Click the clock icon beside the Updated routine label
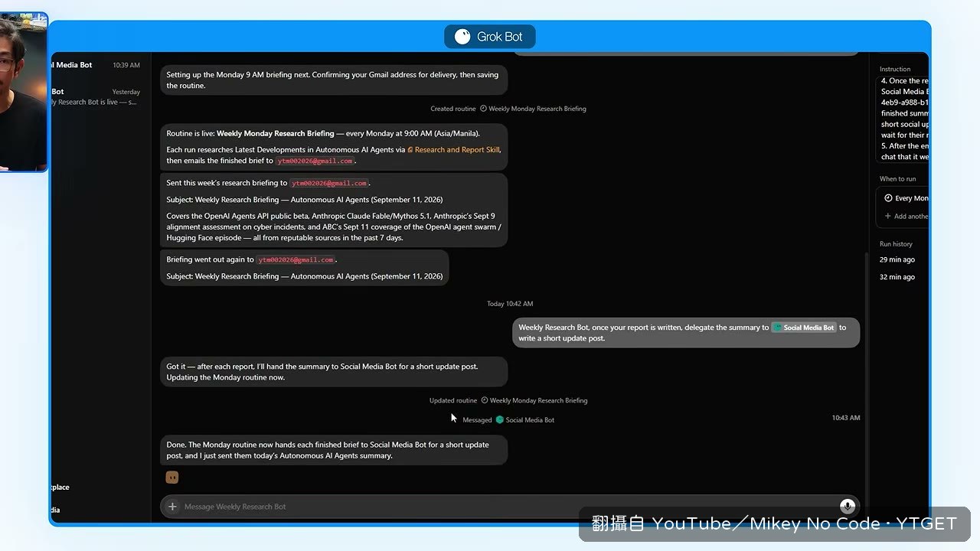 (485, 400)
